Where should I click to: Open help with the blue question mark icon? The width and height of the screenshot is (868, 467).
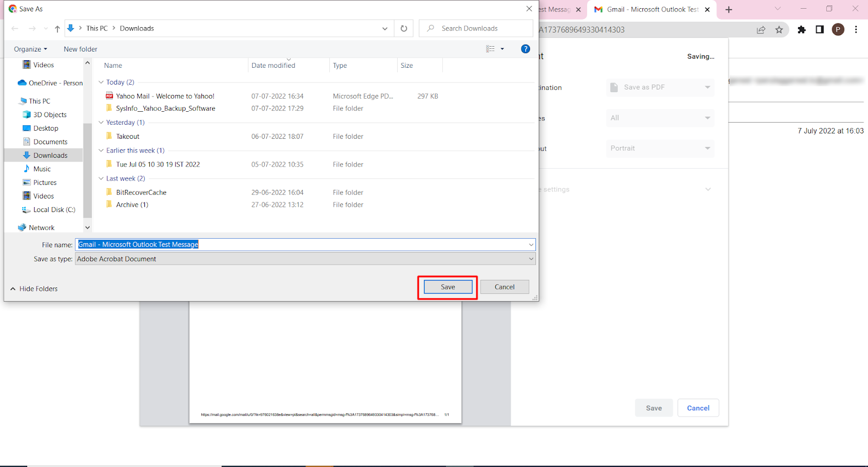525,49
